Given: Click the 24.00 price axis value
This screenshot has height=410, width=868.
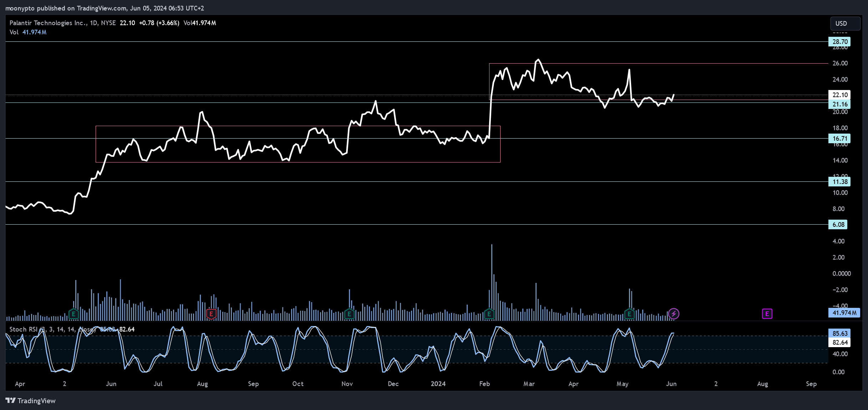Looking at the screenshot, I should point(840,79).
